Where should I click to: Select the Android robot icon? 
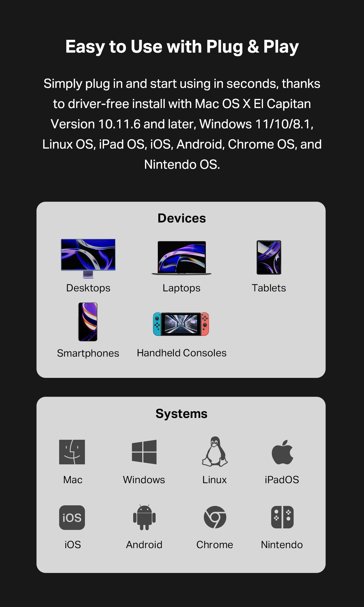(x=144, y=517)
